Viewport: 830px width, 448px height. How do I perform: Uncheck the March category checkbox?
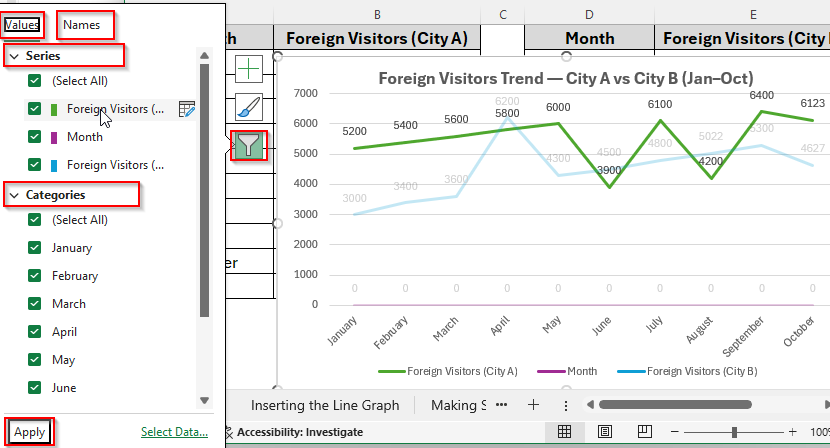34,303
